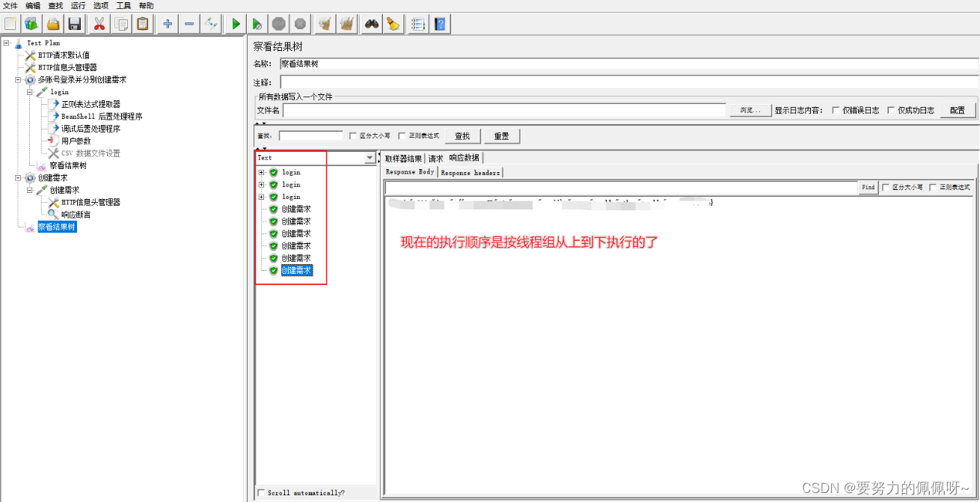The width and height of the screenshot is (980, 502).
Task: Click the 重置 reset button
Action: click(x=501, y=136)
